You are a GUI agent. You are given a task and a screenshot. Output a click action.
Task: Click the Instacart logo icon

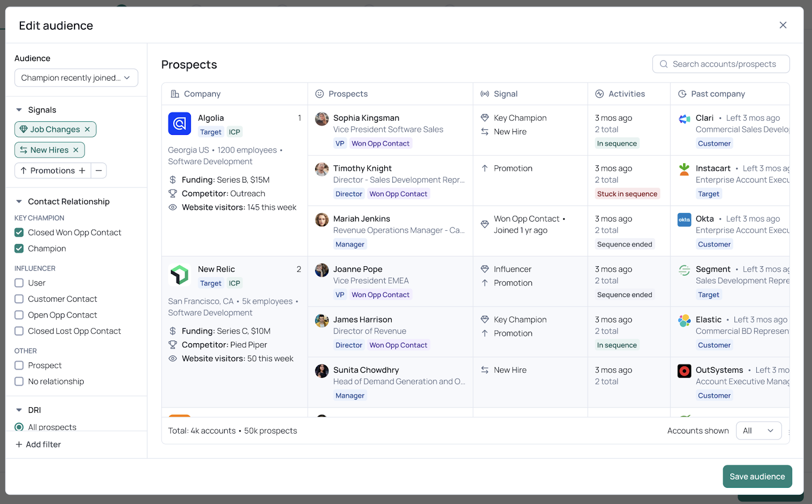[x=685, y=169]
